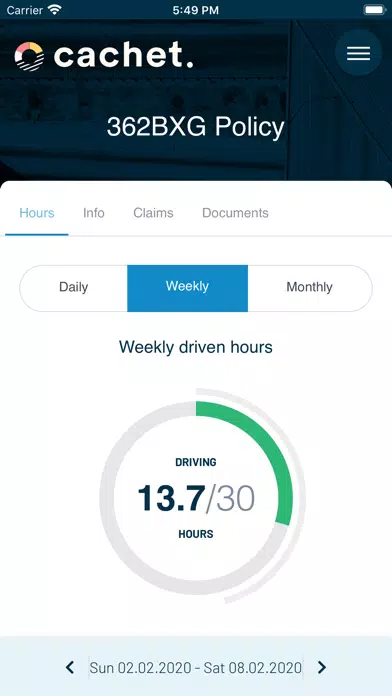This screenshot has height=696, width=392.
Task: Tap the Wi-Fi status icon
Action: [x=55, y=10]
